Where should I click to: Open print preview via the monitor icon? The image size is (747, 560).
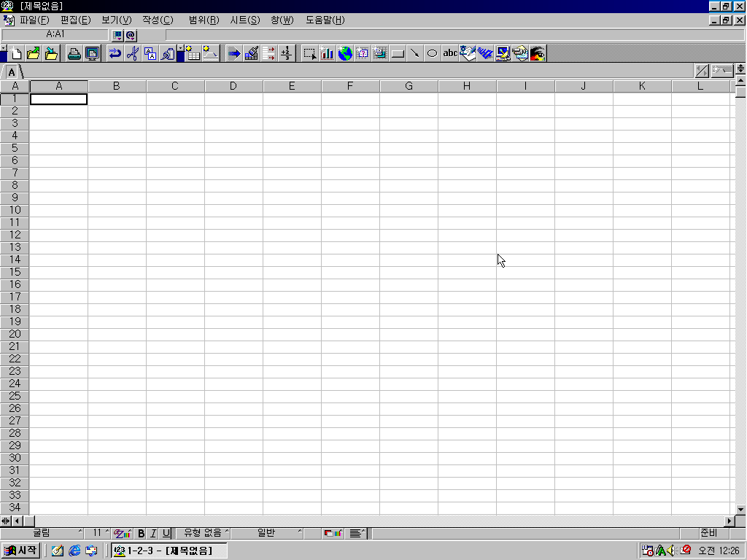click(x=92, y=53)
